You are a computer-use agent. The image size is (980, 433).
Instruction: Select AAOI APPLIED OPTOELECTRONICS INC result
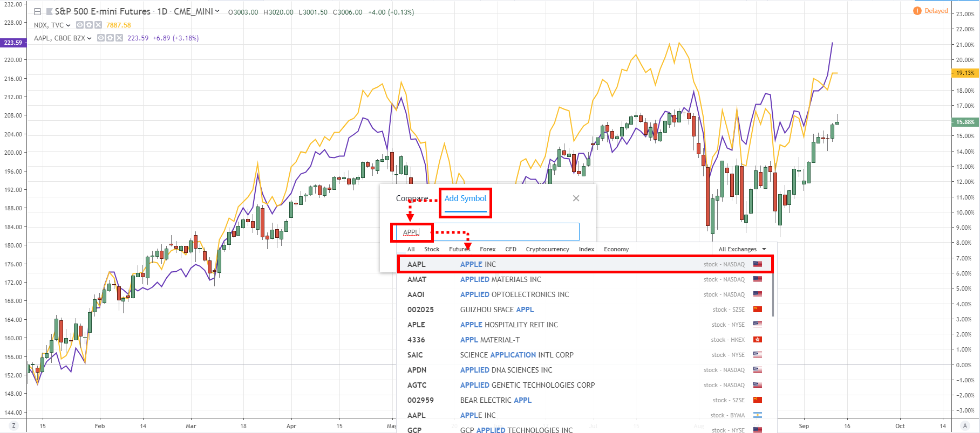coord(586,294)
